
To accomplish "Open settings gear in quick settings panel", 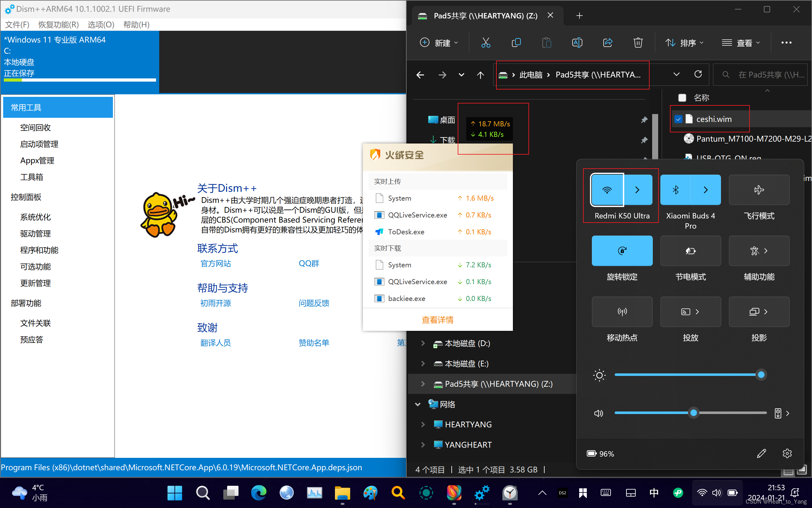I will pyautogui.click(x=787, y=454).
